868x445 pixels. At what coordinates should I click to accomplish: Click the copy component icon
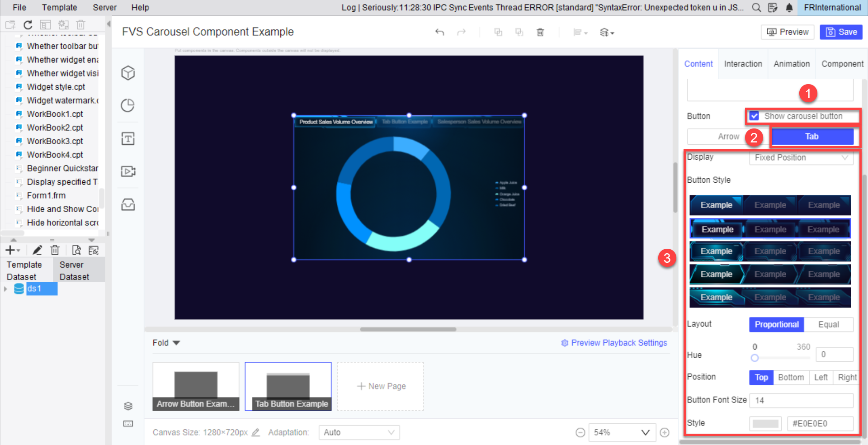(498, 32)
